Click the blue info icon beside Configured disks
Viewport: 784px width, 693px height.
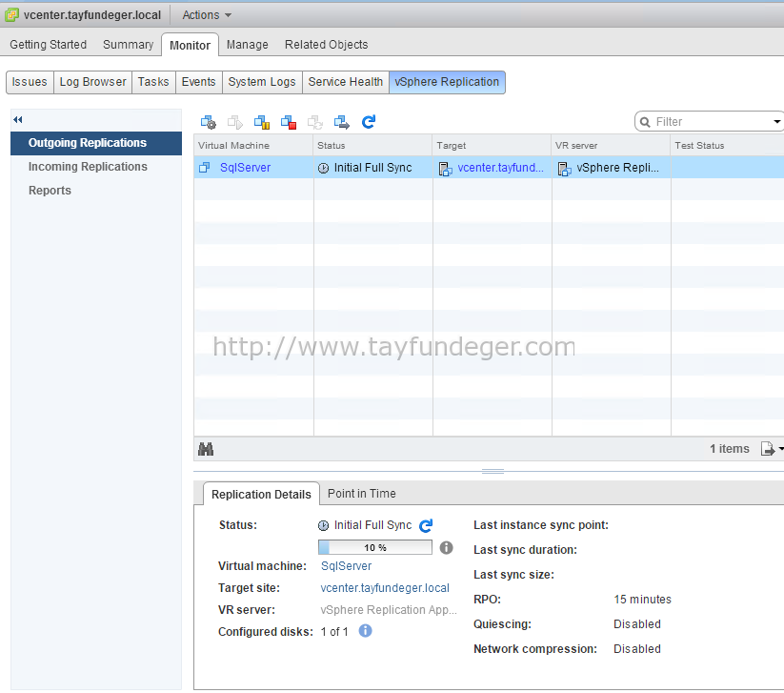coord(366,631)
